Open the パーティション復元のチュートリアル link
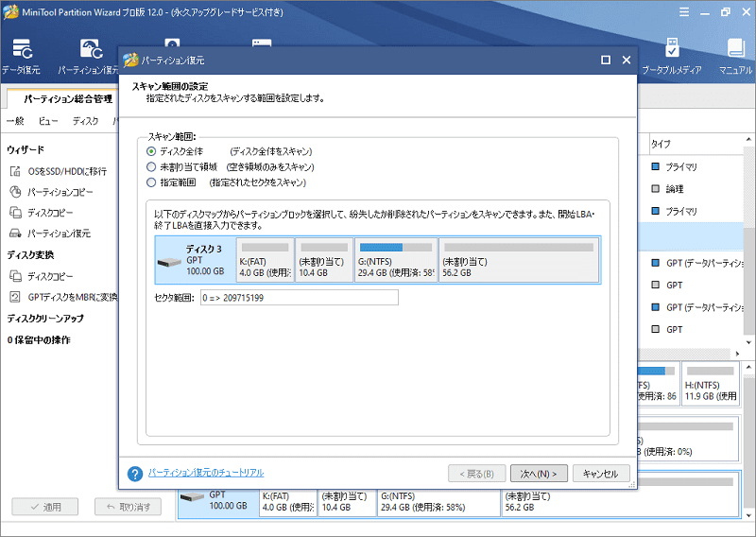The height and width of the screenshot is (537, 756). pos(206,473)
